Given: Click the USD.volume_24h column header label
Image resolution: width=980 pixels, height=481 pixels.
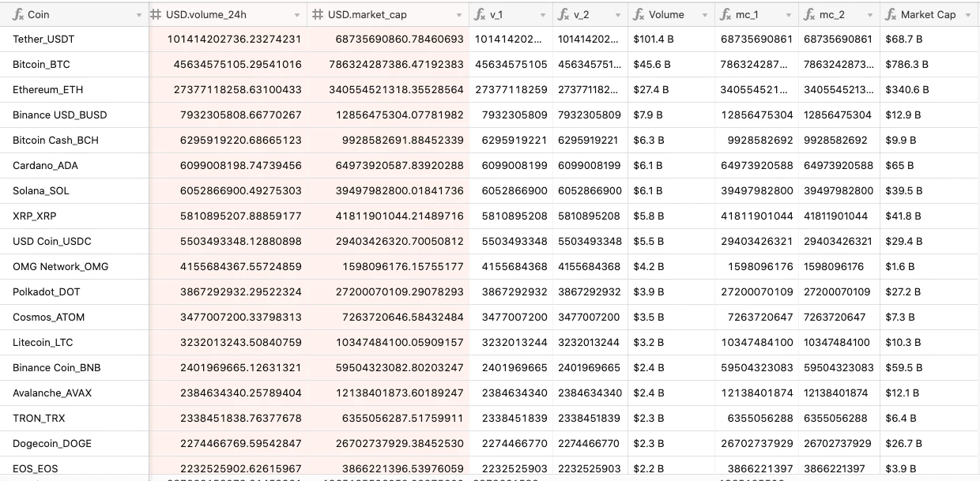Looking at the screenshot, I should coord(208,14).
